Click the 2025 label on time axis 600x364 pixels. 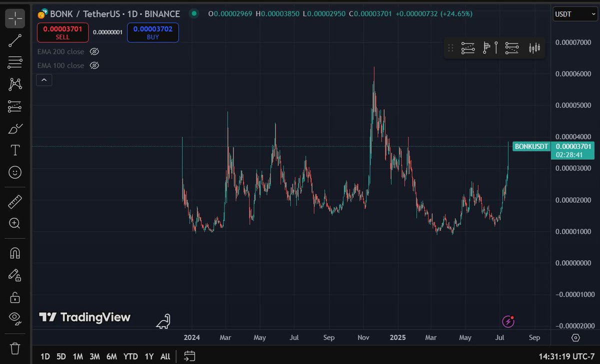click(397, 337)
